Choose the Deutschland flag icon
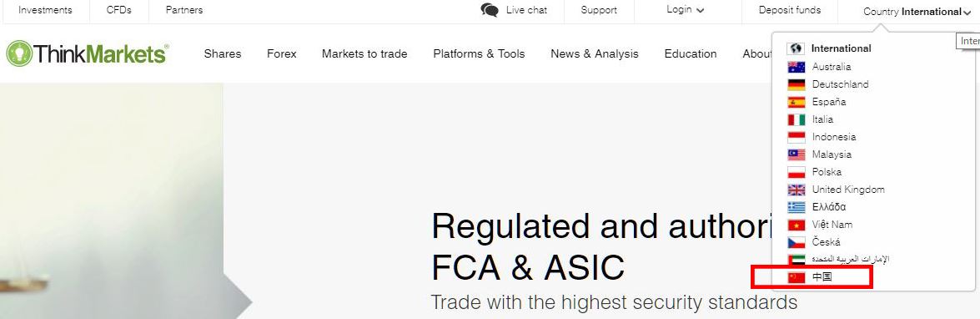 click(797, 84)
